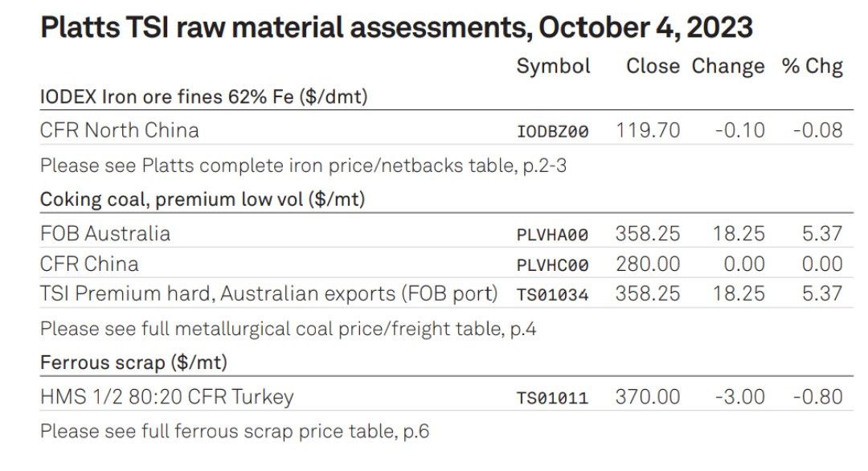Click the % Chg column header
This screenshot has width=868, height=471.
click(812, 67)
